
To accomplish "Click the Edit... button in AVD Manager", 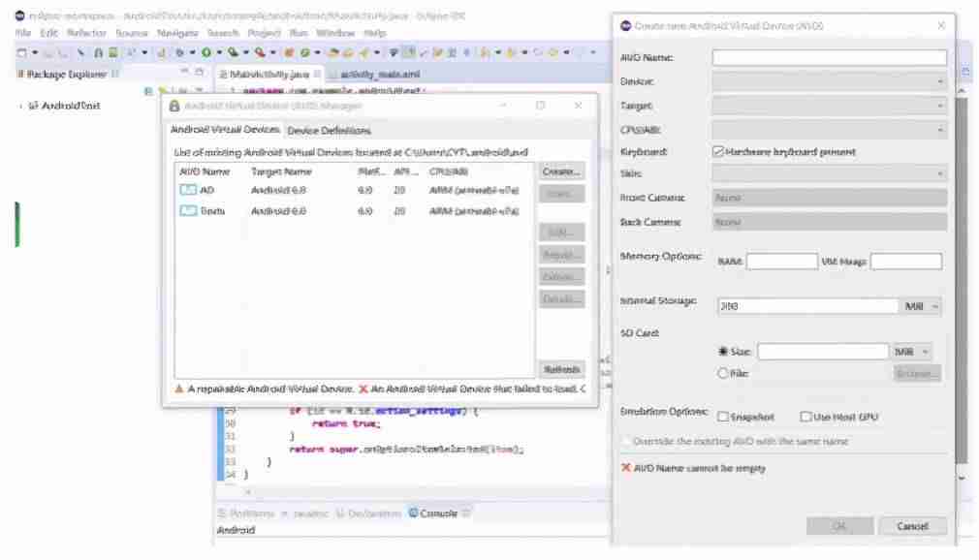I will pyautogui.click(x=560, y=233).
